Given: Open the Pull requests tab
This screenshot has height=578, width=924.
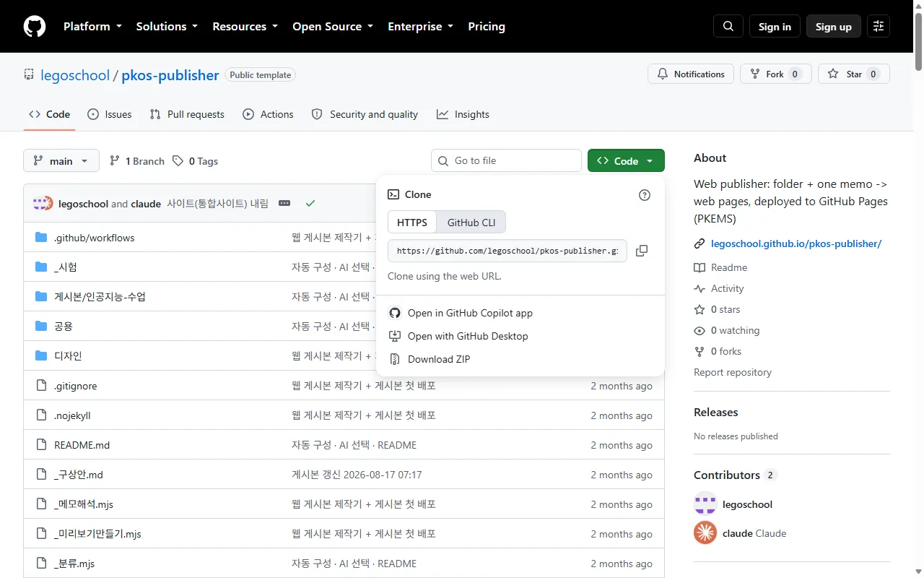Looking at the screenshot, I should point(187,114).
